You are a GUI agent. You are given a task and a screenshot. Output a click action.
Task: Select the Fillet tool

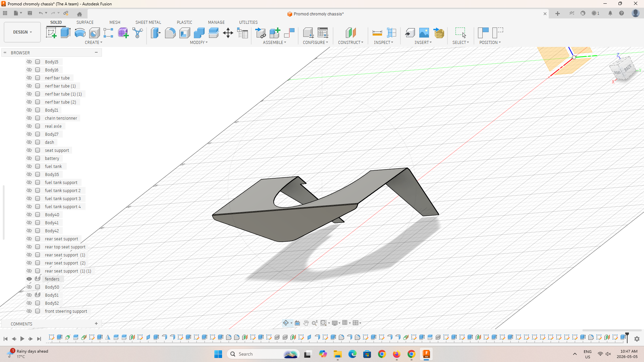170,33
